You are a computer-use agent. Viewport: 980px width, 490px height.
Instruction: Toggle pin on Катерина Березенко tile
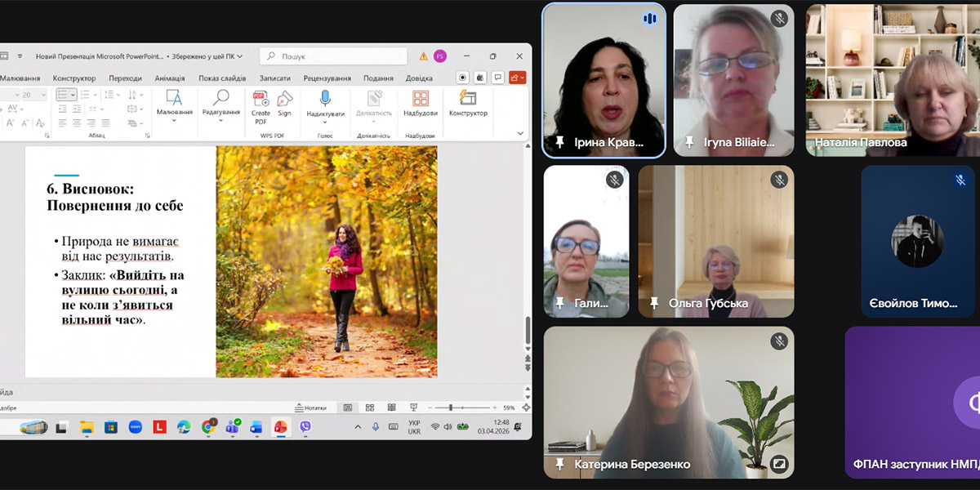[x=559, y=464]
